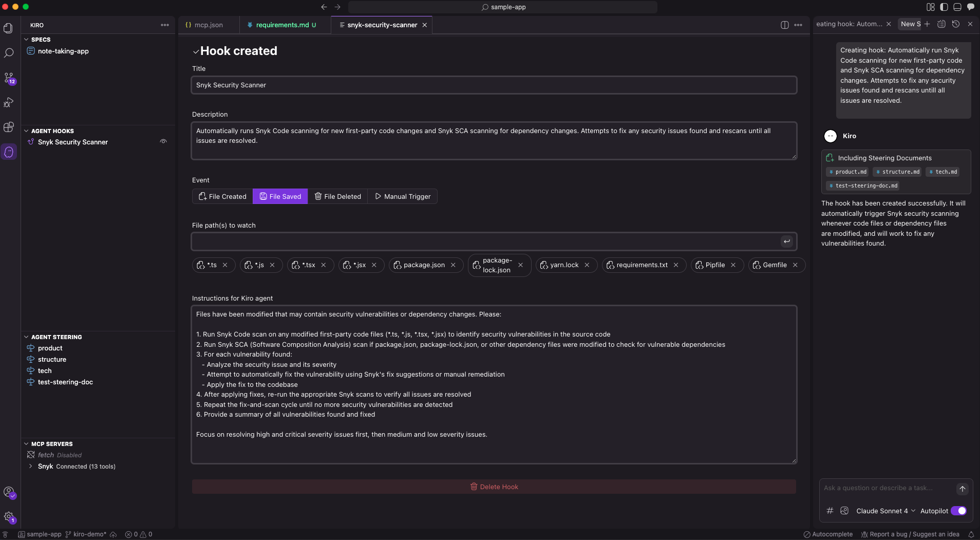Select the Kiro ghost icon in activity bar

pyautogui.click(x=9, y=152)
